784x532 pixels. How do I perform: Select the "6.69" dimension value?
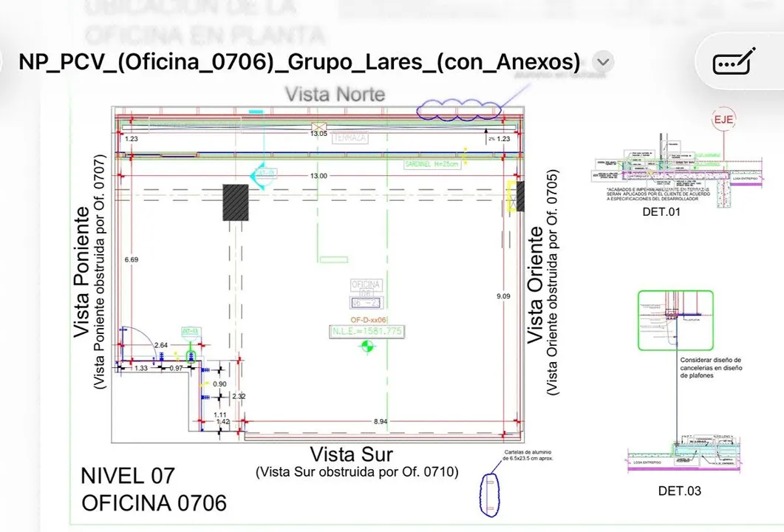click(132, 259)
